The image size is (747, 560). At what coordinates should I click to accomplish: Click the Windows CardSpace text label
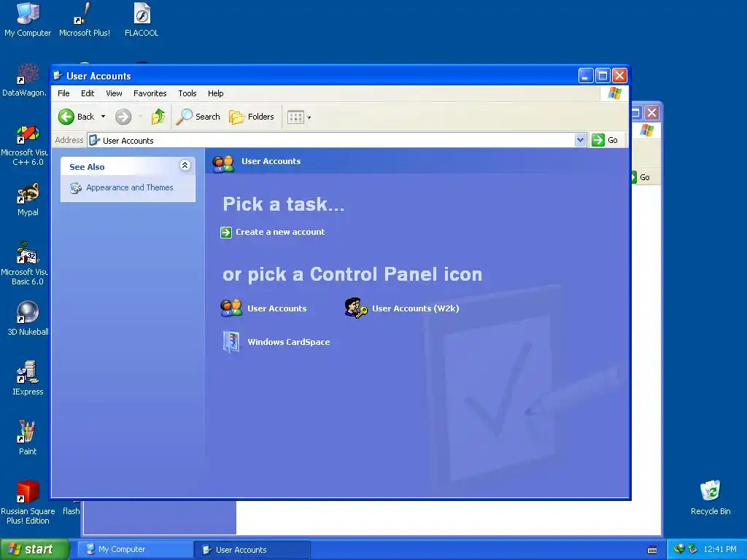[289, 342]
